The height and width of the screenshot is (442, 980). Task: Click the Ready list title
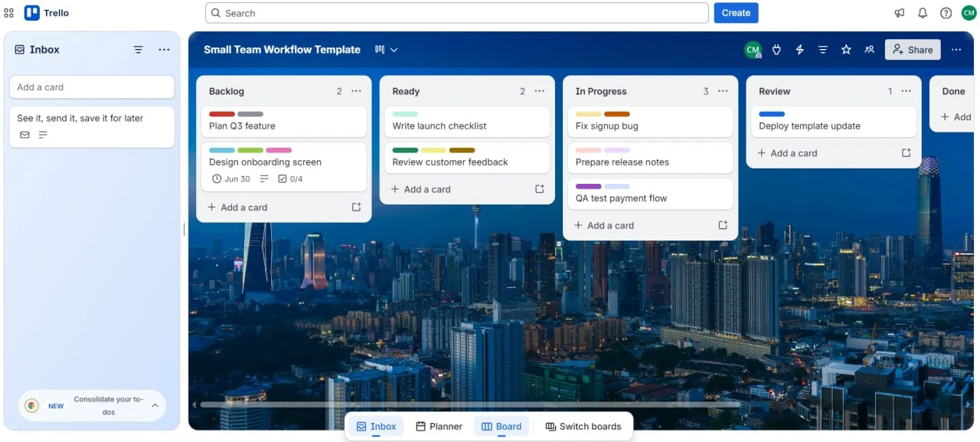point(406,91)
